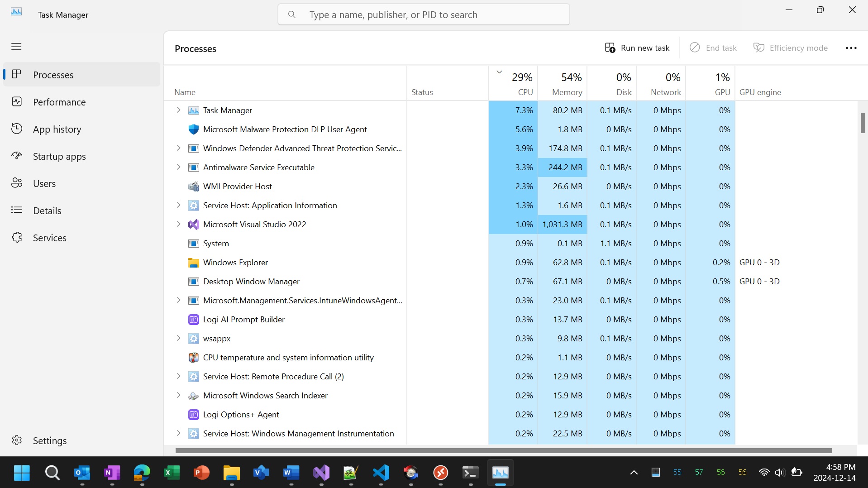The width and height of the screenshot is (868, 488).
Task: Expand Microsoft Visual Studio 2022 group
Action: tap(178, 224)
